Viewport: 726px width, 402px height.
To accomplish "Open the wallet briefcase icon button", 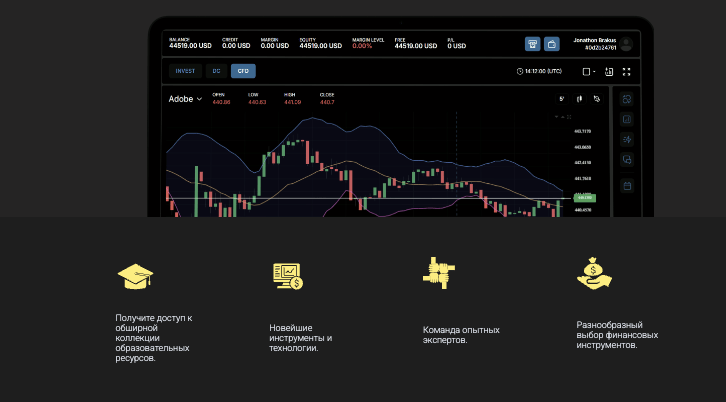I will point(551,44).
